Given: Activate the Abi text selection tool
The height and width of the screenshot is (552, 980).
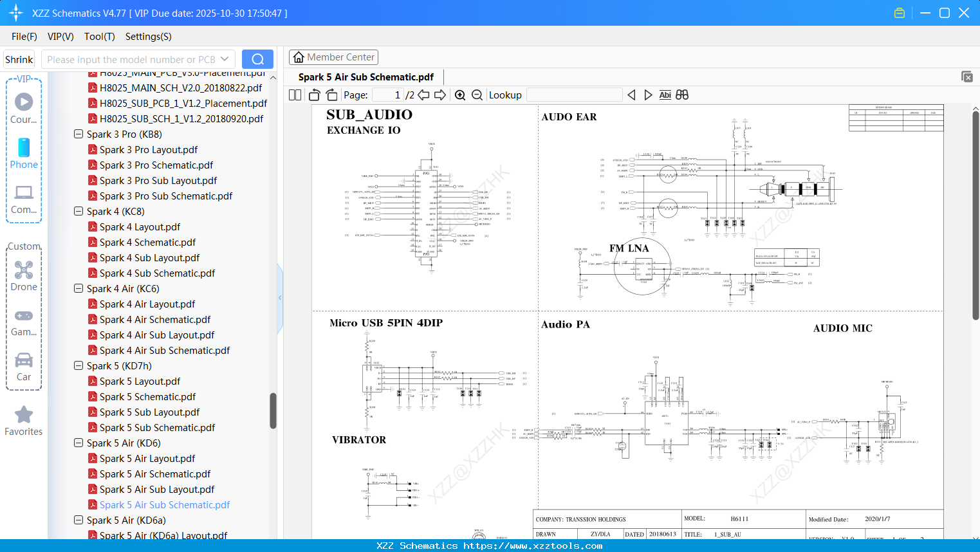Looking at the screenshot, I should [x=665, y=95].
